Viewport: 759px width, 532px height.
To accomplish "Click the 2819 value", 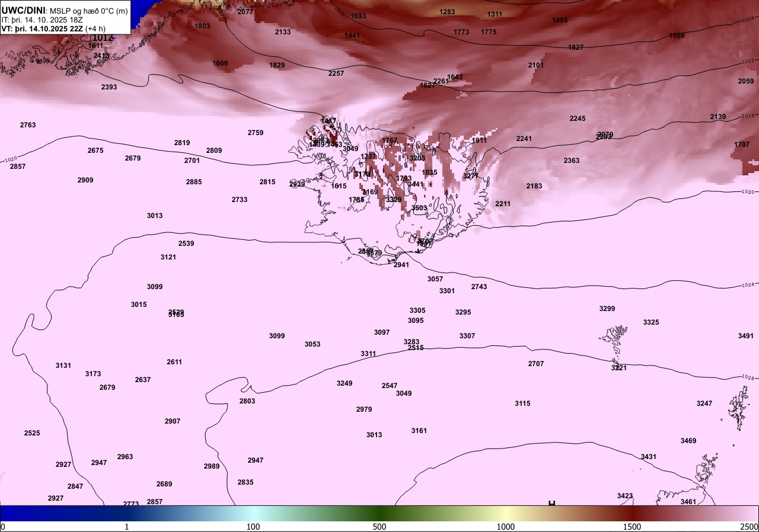I will coord(182,143).
